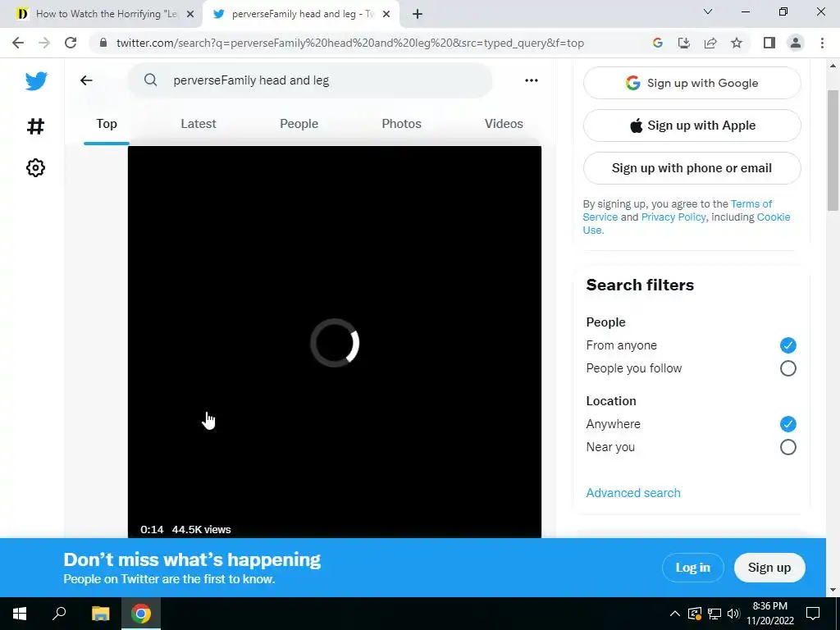Image resolution: width=840 pixels, height=630 pixels.
Task: Select the Videos results tab
Action: (x=504, y=124)
